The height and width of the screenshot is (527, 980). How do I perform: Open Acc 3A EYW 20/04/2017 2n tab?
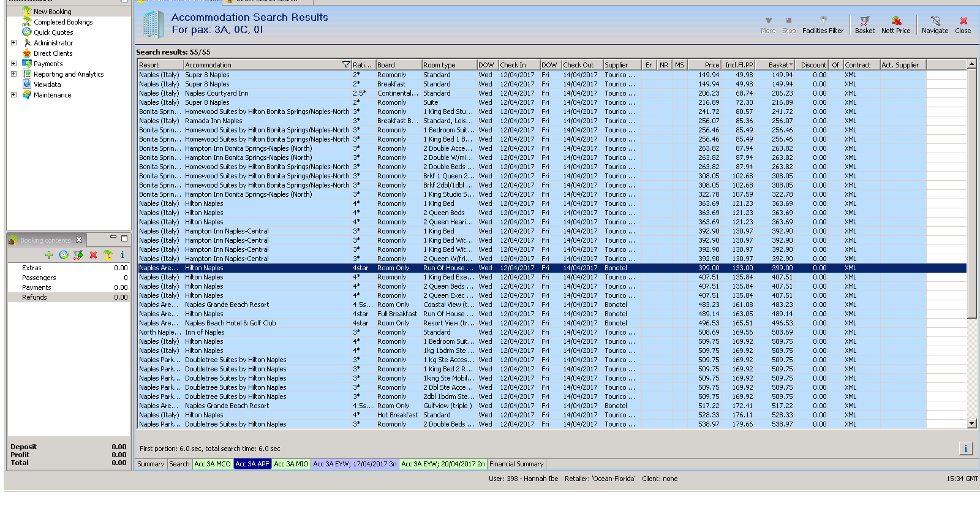coord(443,464)
